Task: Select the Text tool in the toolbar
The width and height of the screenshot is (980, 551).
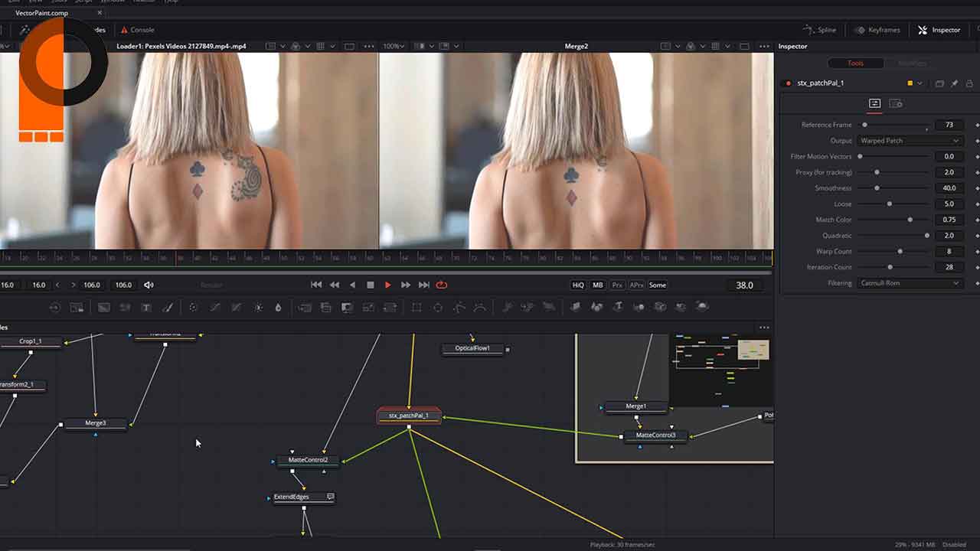Action: tap(146, 308)
